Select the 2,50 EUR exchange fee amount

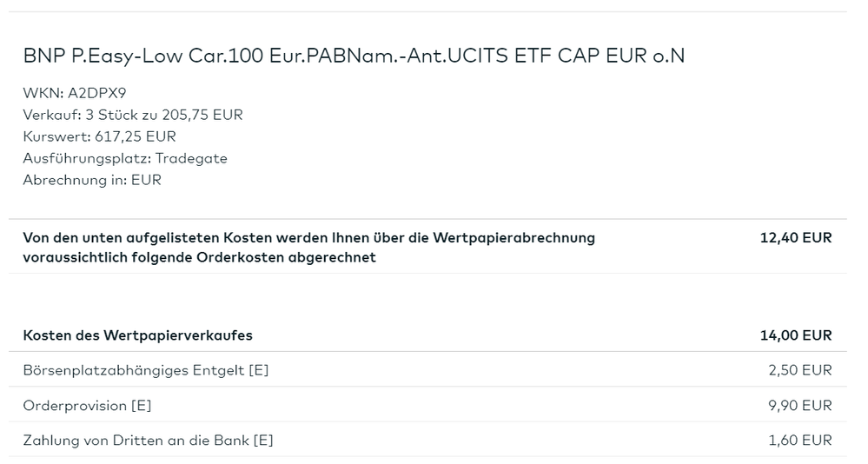point(799,370)
